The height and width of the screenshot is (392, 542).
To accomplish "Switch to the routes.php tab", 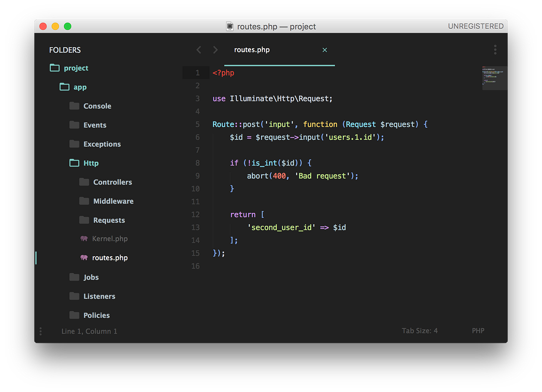I will (x=280, y=50).
